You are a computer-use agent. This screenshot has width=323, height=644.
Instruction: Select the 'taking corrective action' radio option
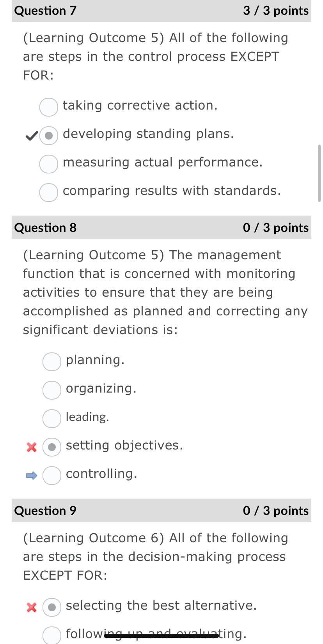click(49, 107)
